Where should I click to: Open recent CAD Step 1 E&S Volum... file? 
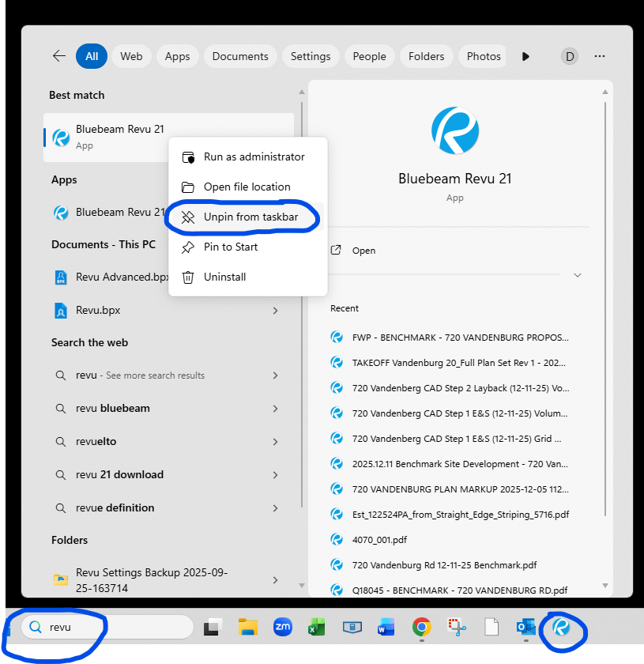pyautogui.click(x=450, y=413)
